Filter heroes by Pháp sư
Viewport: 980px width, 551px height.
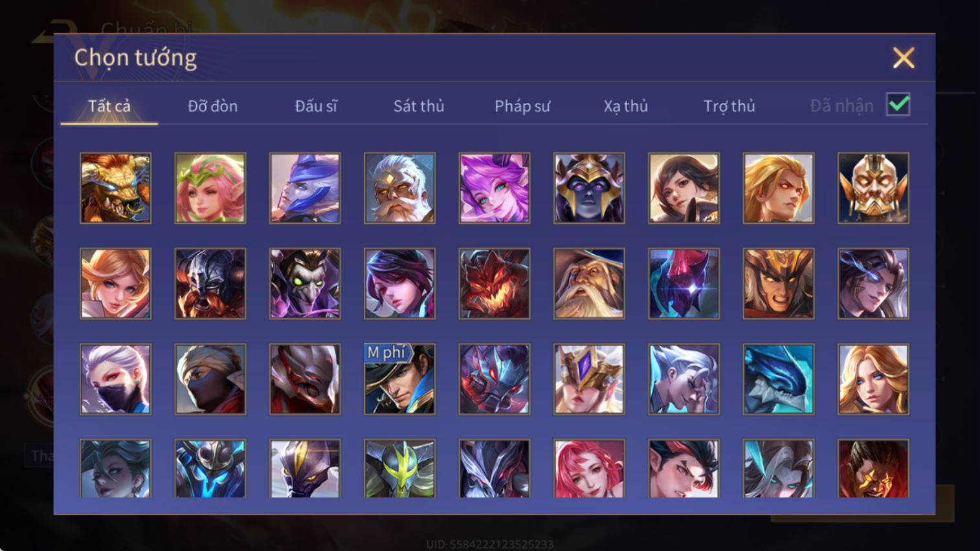522,106
